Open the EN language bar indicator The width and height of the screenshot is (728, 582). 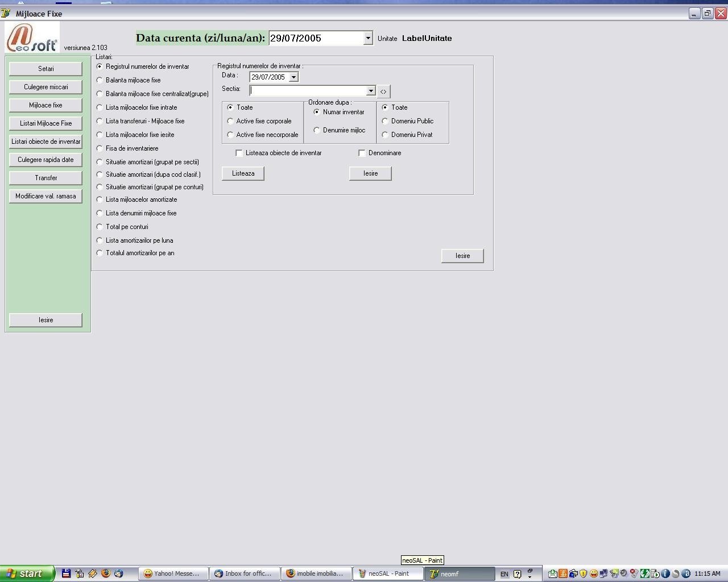[x=504, y=574]
